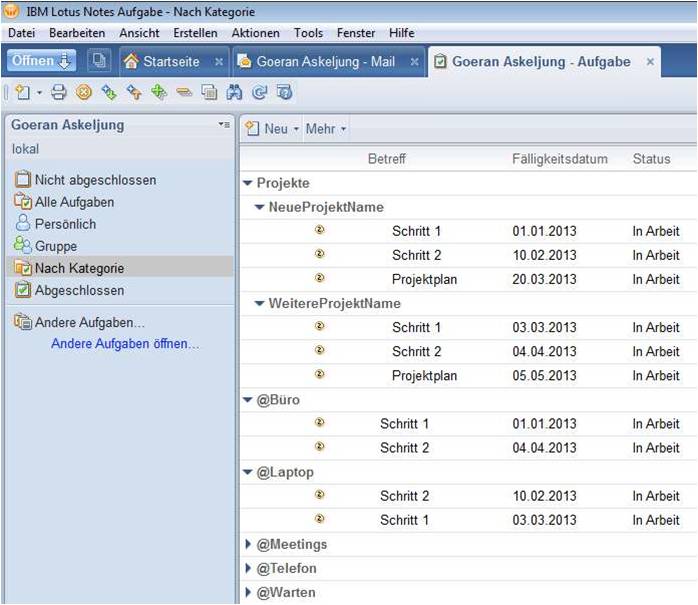This screenshot has width=698, height=605.
Task: Open the Datei menu
Action: point(21,33)
